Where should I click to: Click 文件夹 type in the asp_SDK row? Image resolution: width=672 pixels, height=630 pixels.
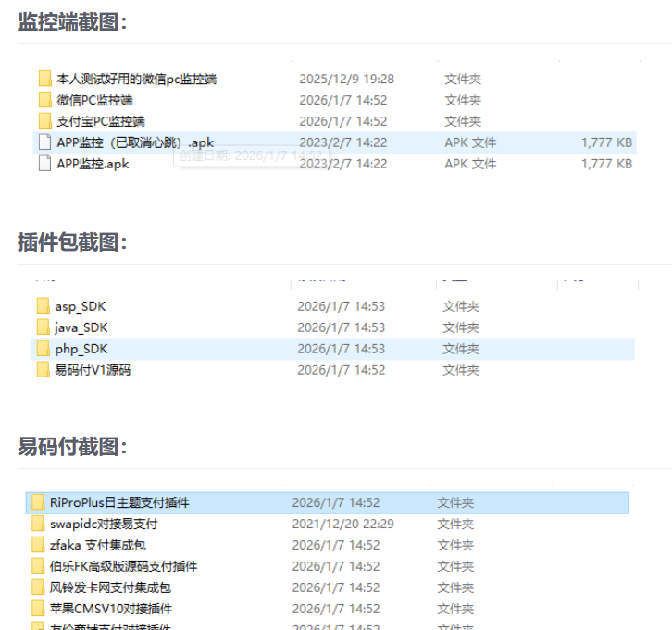461,306
